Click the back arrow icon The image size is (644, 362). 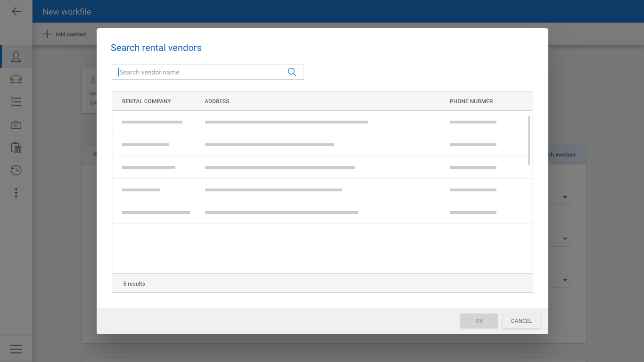point(16,11)
